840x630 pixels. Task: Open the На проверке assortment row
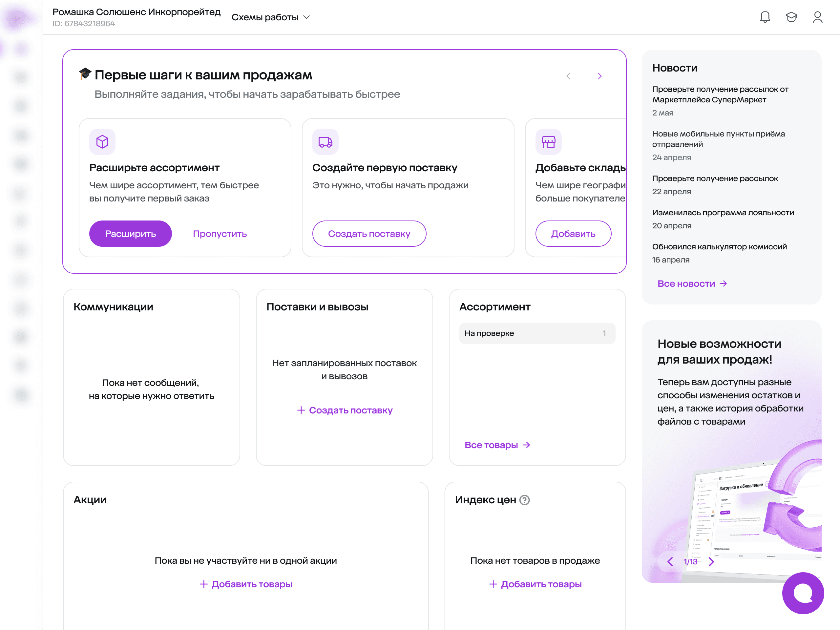(x=536, y=333)
